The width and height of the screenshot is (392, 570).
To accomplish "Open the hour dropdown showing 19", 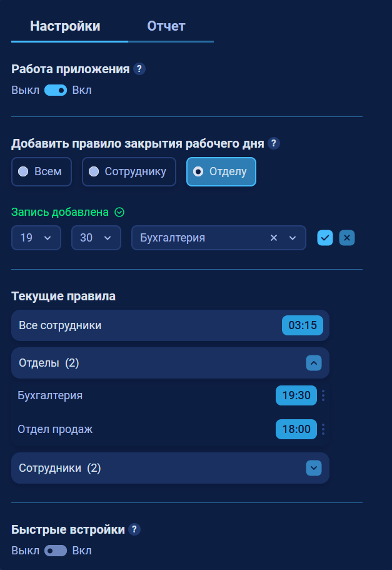I will click(36, 238).
